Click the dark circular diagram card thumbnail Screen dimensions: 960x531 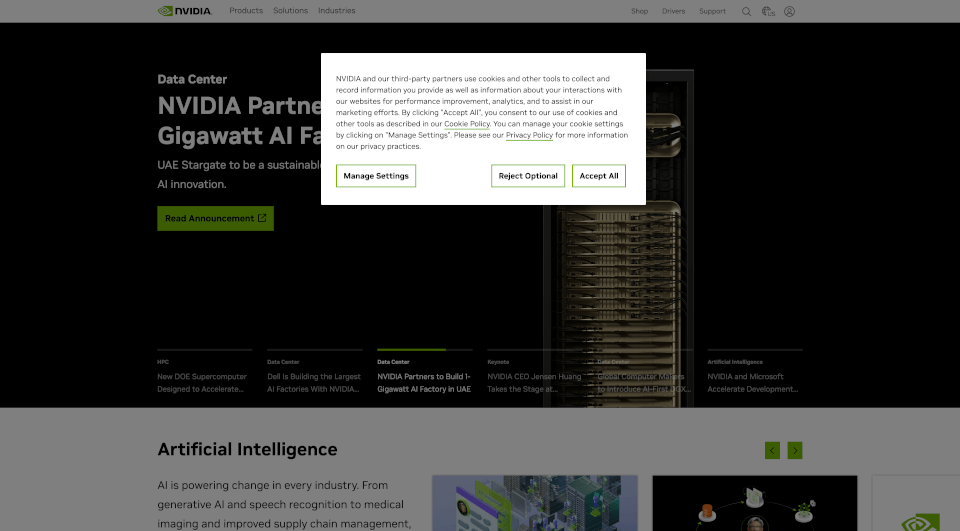[755, 503]
